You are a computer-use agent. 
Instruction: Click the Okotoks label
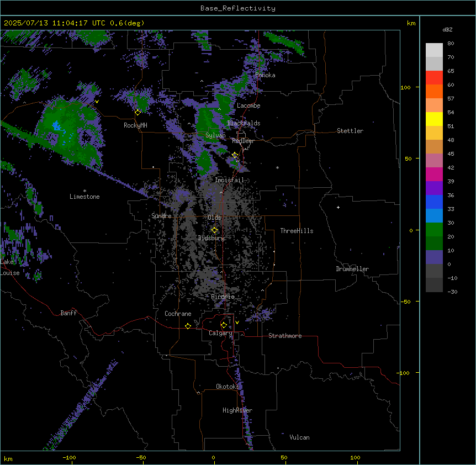[228, 387]
